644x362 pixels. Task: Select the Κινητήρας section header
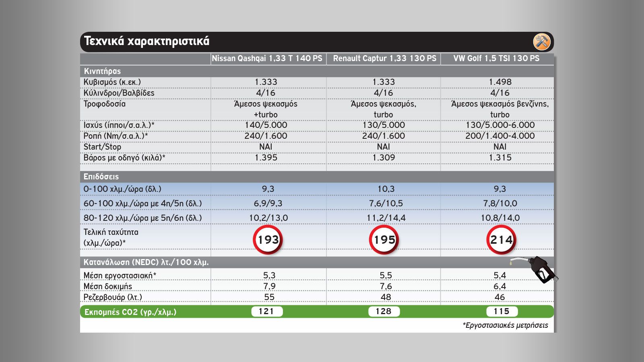102,71
